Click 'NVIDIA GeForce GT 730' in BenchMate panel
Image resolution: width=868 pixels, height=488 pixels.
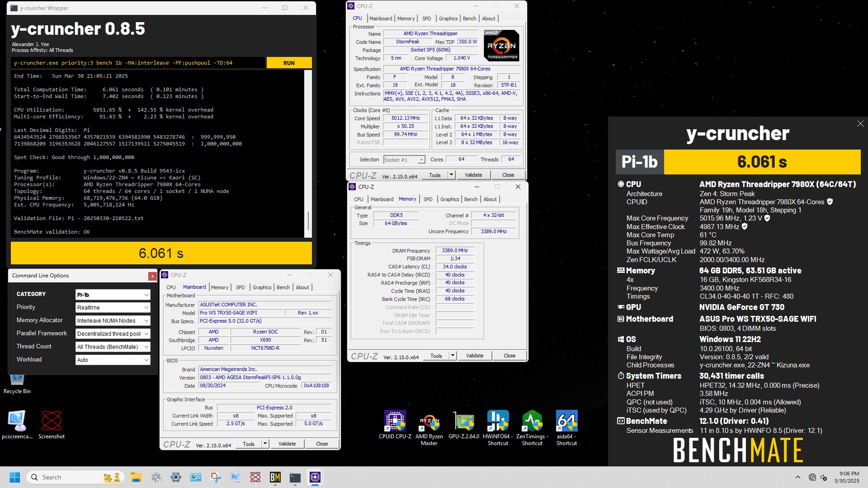pos(742,307)
